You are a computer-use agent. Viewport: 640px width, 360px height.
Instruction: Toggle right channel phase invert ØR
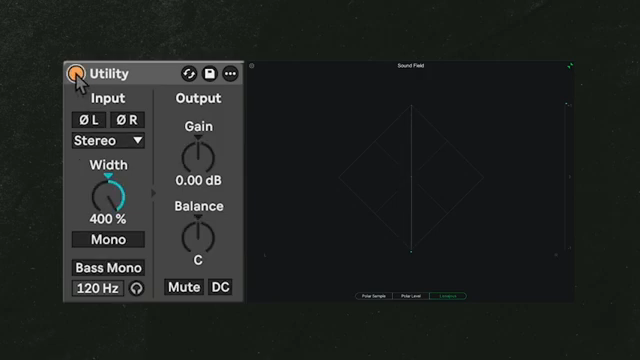pos(127,120)
